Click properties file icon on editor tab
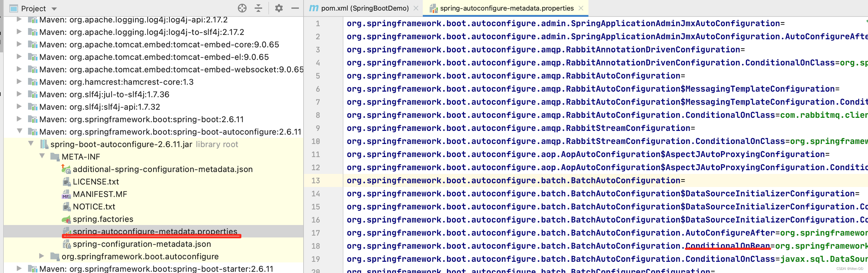Image resolution: width=868 pixels, height=273 pixels. coord(433,8)
